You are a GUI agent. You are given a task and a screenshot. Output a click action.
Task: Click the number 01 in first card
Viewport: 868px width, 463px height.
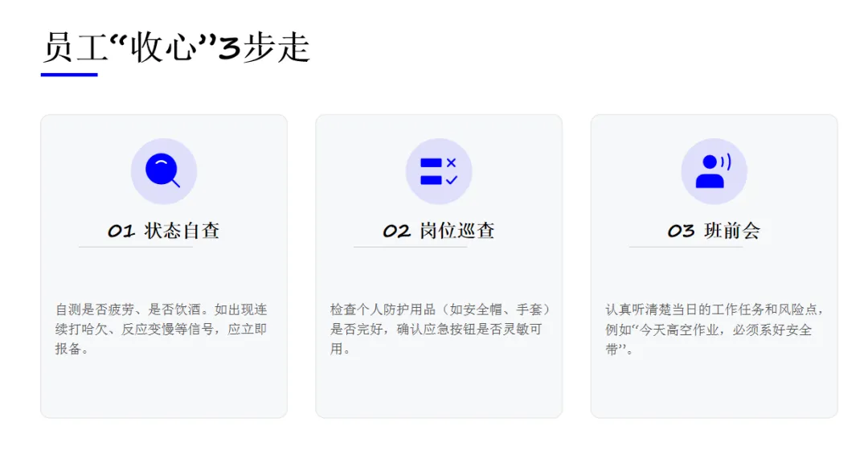click(x=121, y=231)
